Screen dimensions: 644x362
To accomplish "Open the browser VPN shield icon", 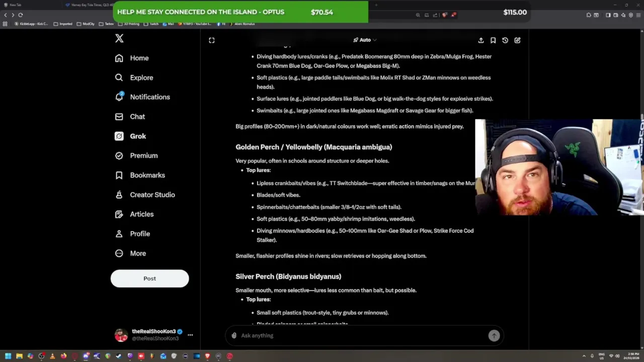I will 631,15.
